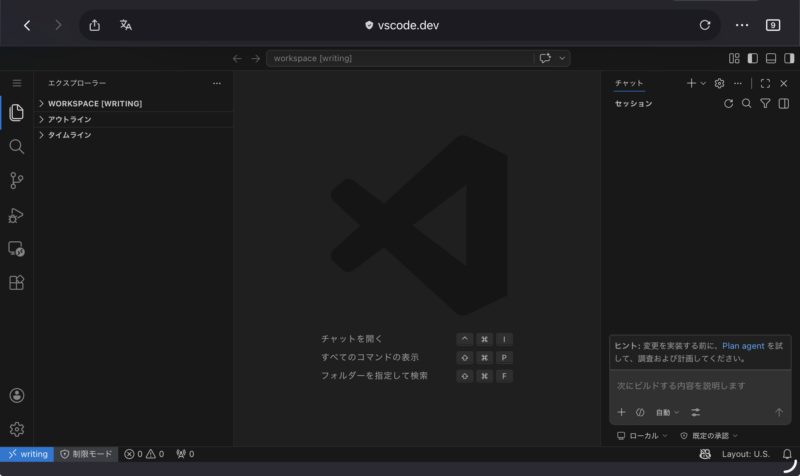Expand the タイムライン section

[134, 135]
